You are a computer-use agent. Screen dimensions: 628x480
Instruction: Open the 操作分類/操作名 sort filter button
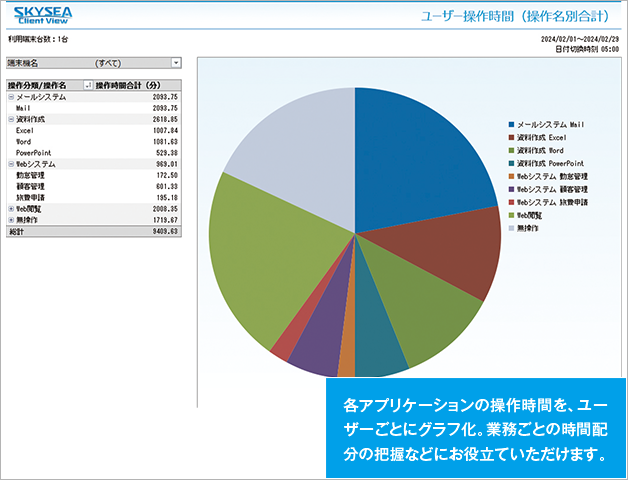pyautogui.click(x=88, y=85)
